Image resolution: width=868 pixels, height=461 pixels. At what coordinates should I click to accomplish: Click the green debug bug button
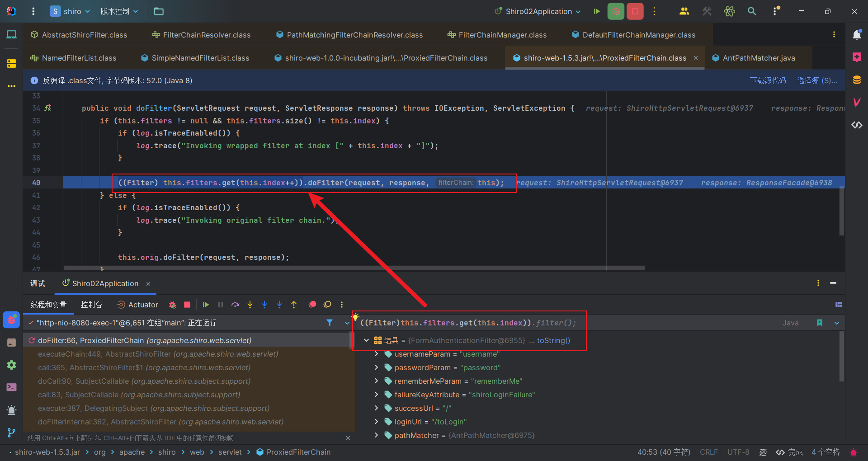[616, 11]
